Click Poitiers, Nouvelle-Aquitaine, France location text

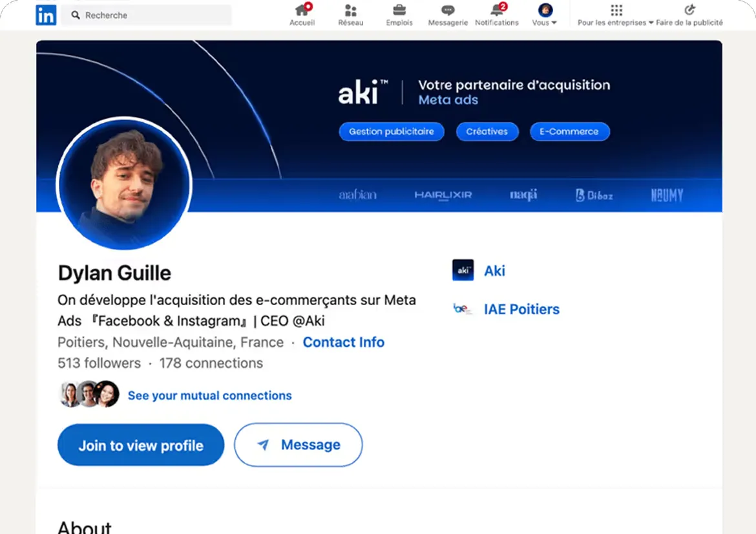(x=171, y=342)
